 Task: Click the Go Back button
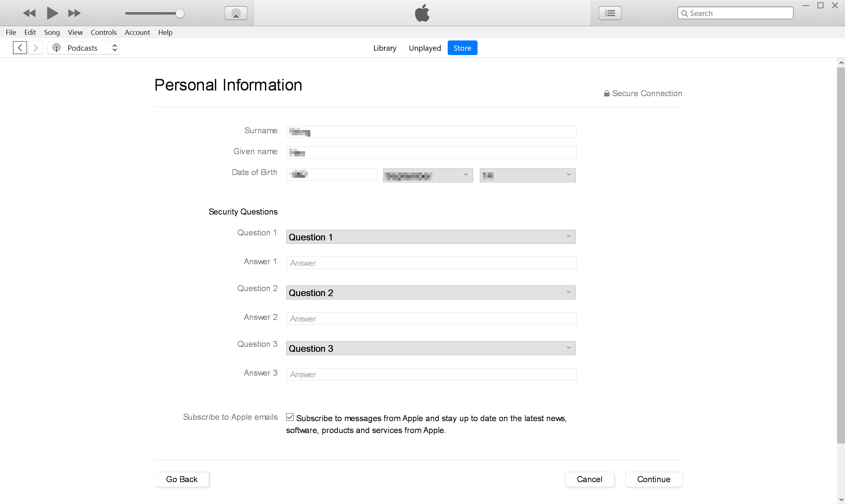[x=182, y=479]
